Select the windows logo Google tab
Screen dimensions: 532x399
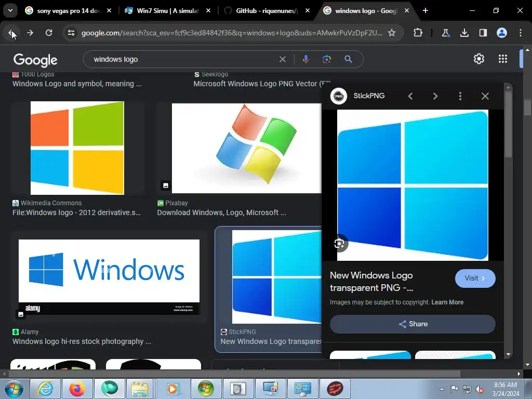click(365, 11)
